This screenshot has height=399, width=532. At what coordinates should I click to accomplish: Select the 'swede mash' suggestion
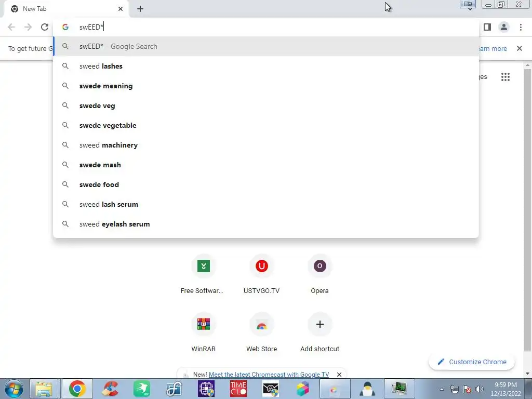266,165
